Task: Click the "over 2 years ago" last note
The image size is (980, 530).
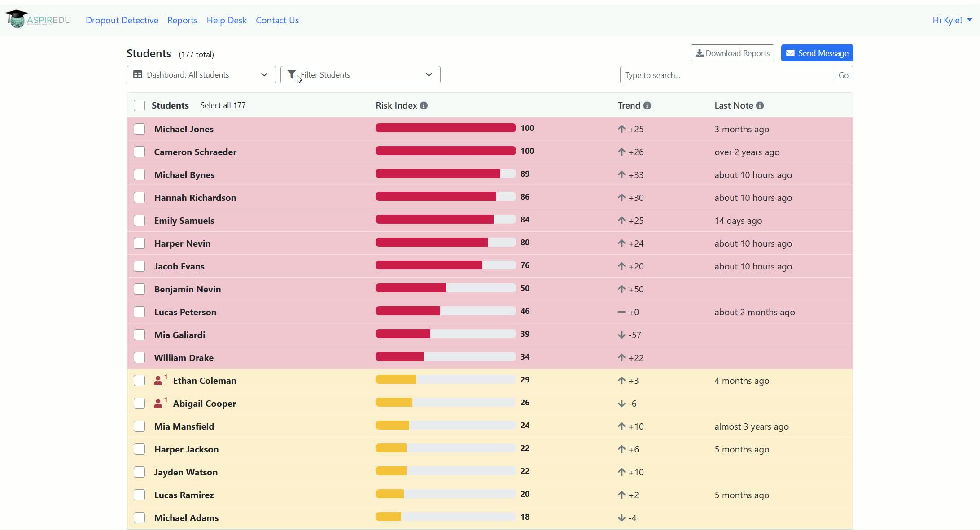Action: click(747, 152)
